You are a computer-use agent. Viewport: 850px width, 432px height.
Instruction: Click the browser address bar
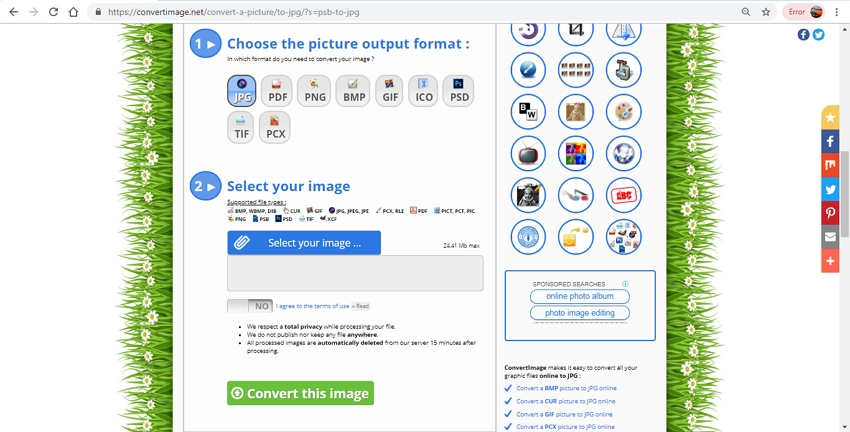tap(400, 12)
